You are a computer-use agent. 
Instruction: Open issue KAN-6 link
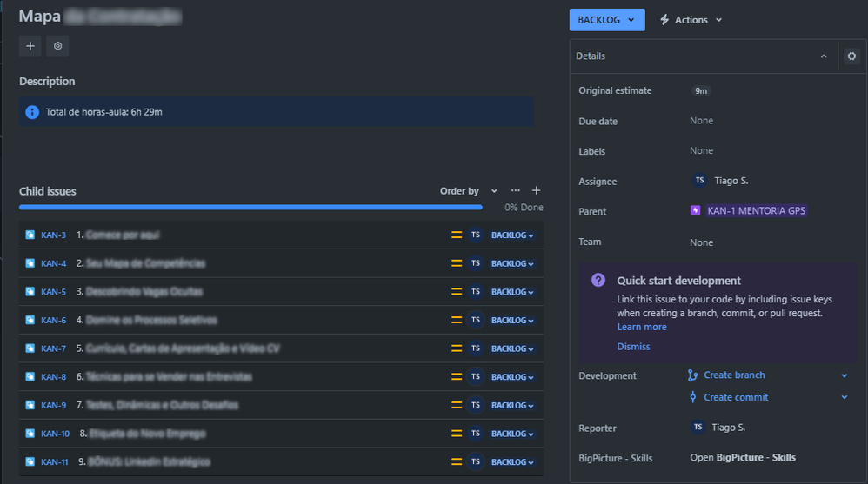click(x=53, y=321)
